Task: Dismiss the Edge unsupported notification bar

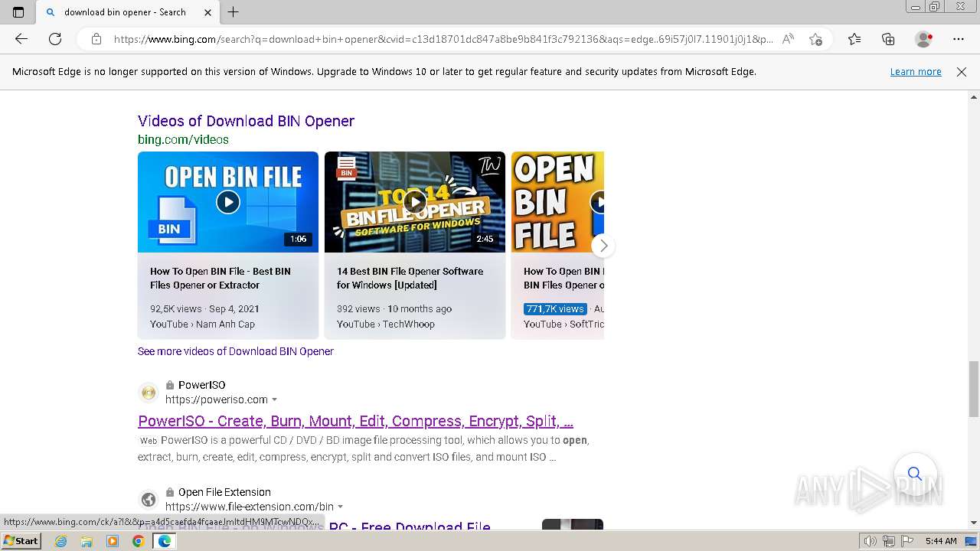Action: (962, 71)
